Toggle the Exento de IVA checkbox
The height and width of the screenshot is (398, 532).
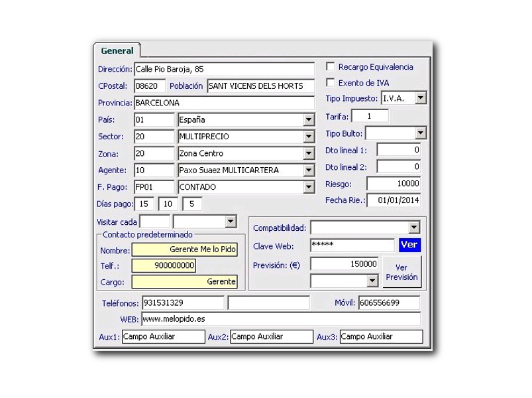[x=331, y=83]
